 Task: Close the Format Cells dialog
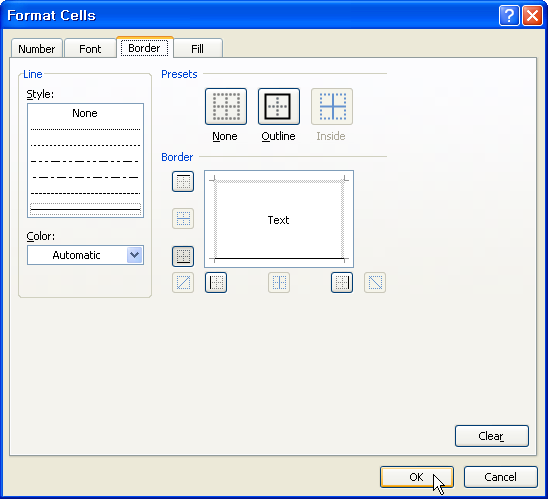(532, 15)
